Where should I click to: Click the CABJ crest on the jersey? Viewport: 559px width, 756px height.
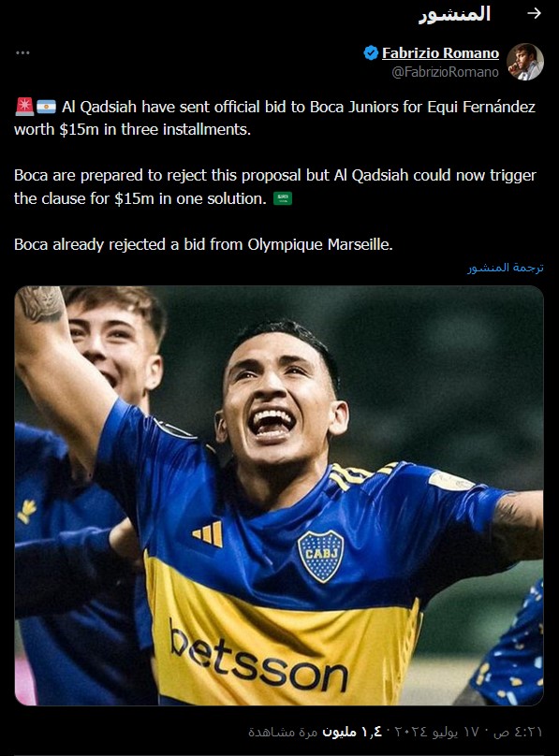pos(320,556)
